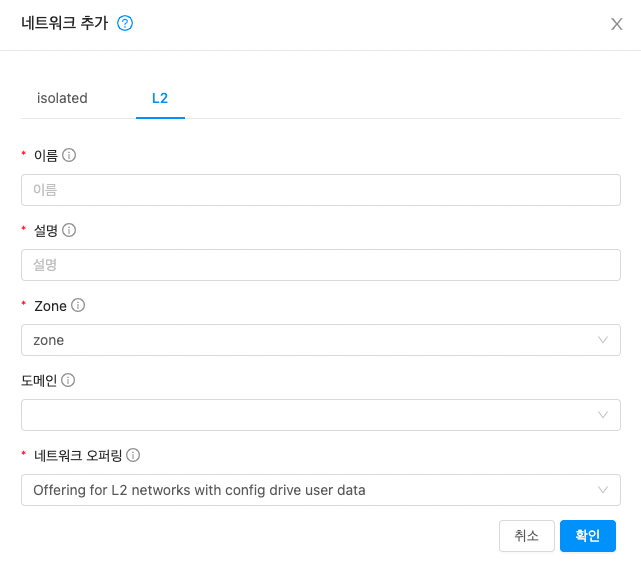Focus the 설명 text input

click(321, 265)
